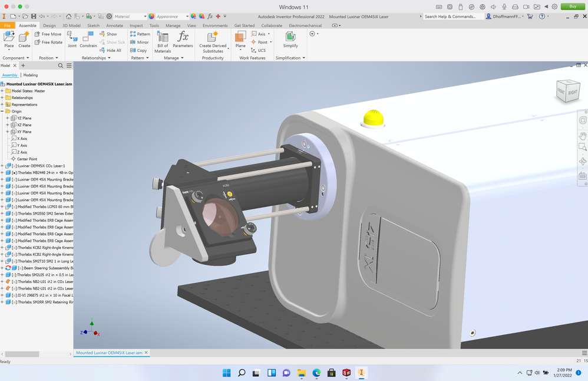Expand the YZ Plane node
This screenshot has width=588, height=381.
click(x=8, y=118)
